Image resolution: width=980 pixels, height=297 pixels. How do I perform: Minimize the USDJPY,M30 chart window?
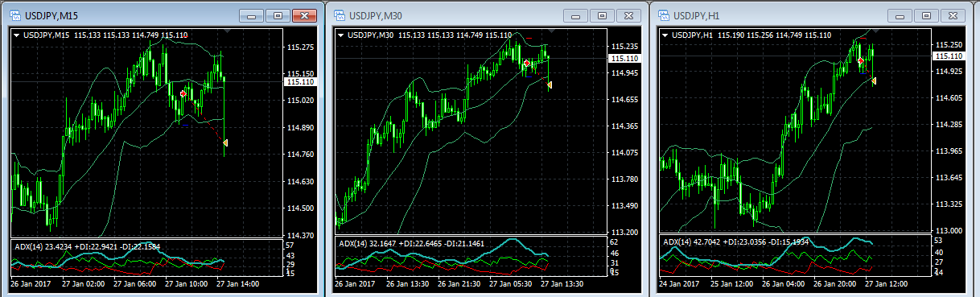576,15
